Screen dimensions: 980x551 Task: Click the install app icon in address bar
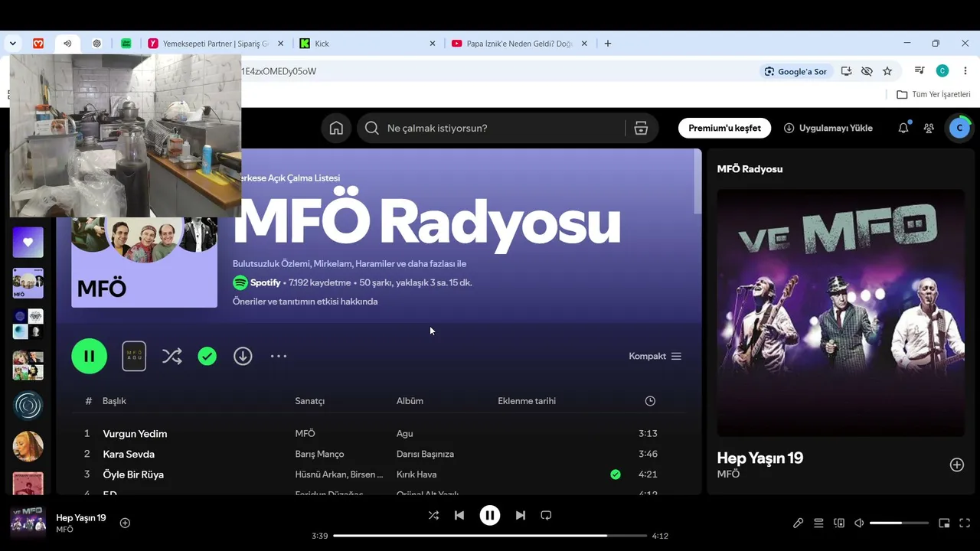pos(846,71)
